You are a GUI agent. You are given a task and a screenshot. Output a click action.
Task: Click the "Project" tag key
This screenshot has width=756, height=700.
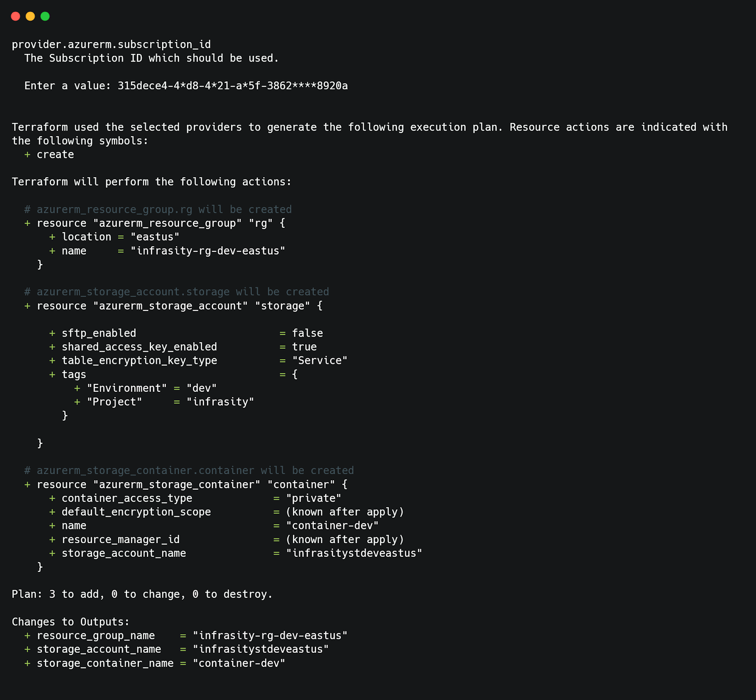pyautogui.click(x=114, y=402)
